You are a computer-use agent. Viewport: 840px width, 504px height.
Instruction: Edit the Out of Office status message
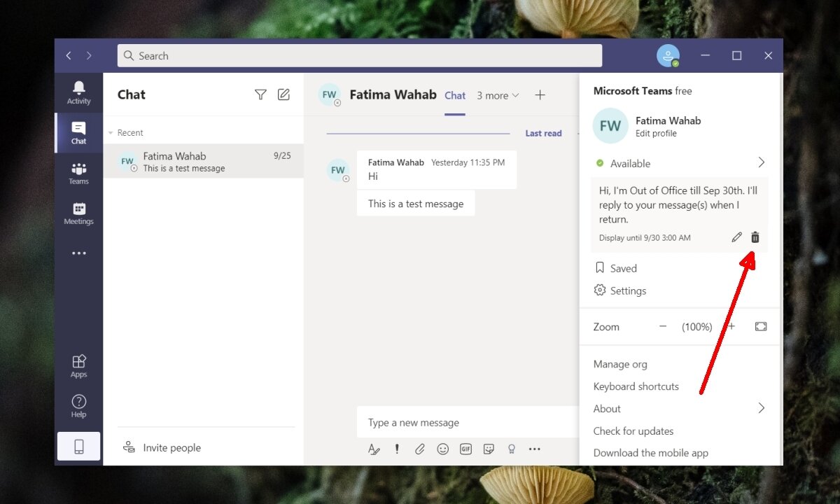tap(736, 237)
